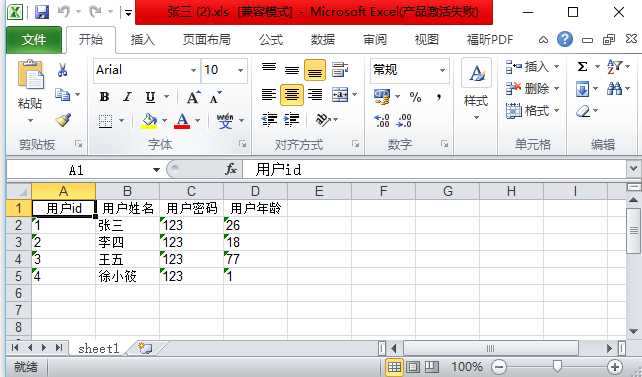Apply red font color A
This screenshot has width=642, height=377.
tap(182, 121)
